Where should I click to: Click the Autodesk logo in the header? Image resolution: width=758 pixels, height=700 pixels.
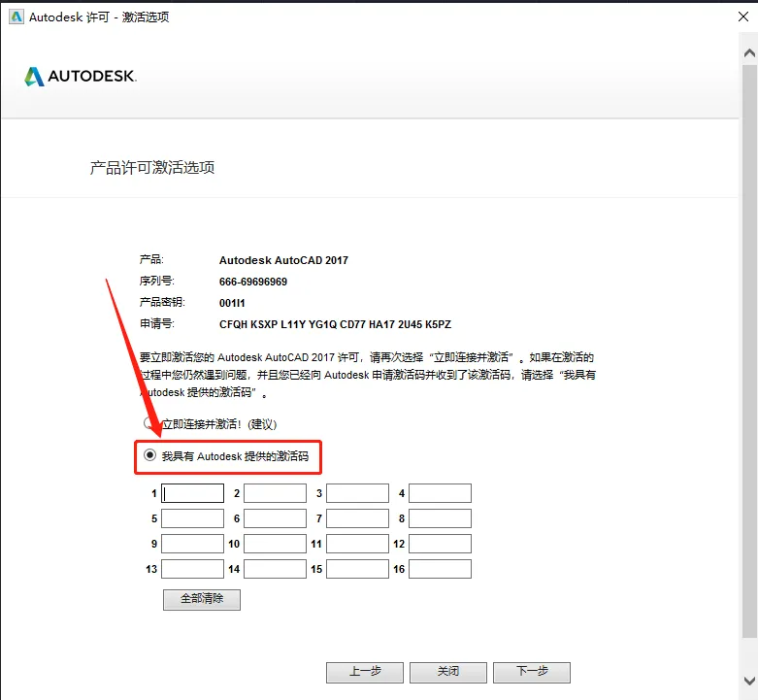(x=81, y=77)
